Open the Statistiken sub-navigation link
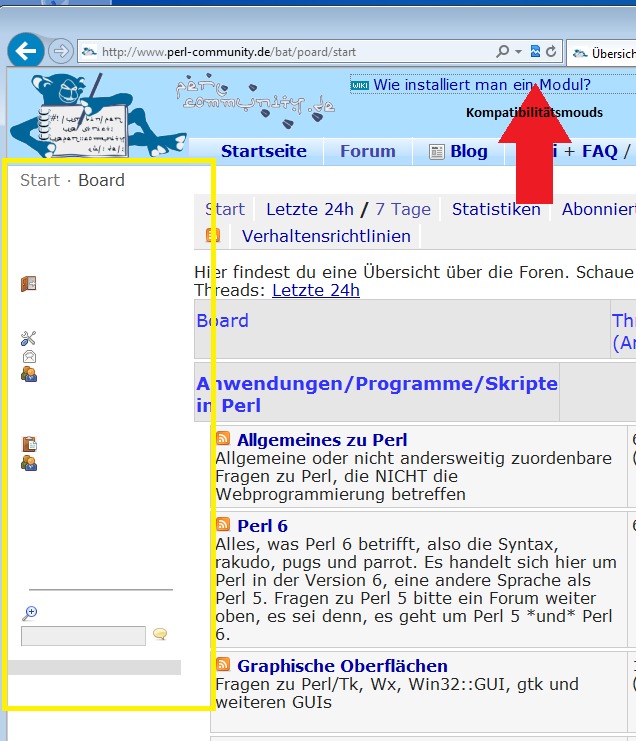 tap(495, 209)
